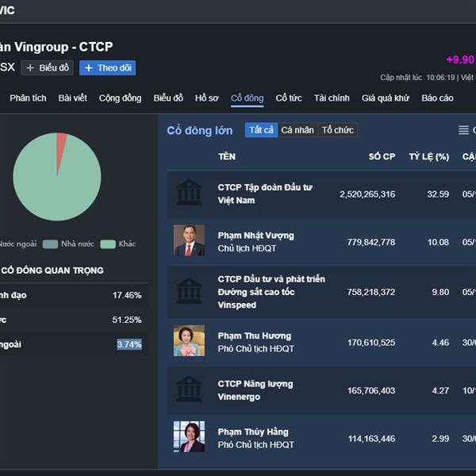476x476 pixels.
Task: Open CTCP Tập đoàn Đầu tư Việt Nam name
Action: pyautogui.click(x=265, y=194)
